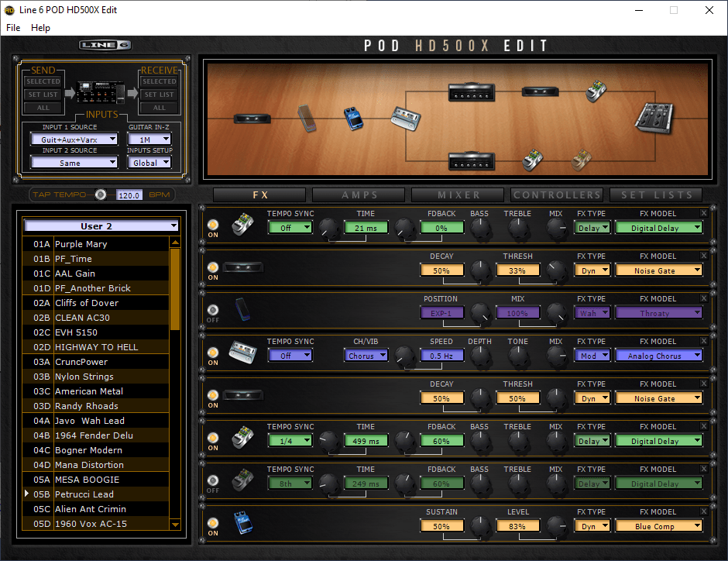
Task: Switch to the AMPS tab
Action: [x=359, y=195]
